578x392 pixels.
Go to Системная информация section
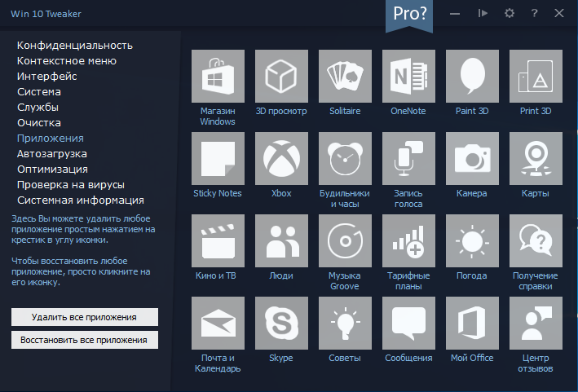click(81, 200)
